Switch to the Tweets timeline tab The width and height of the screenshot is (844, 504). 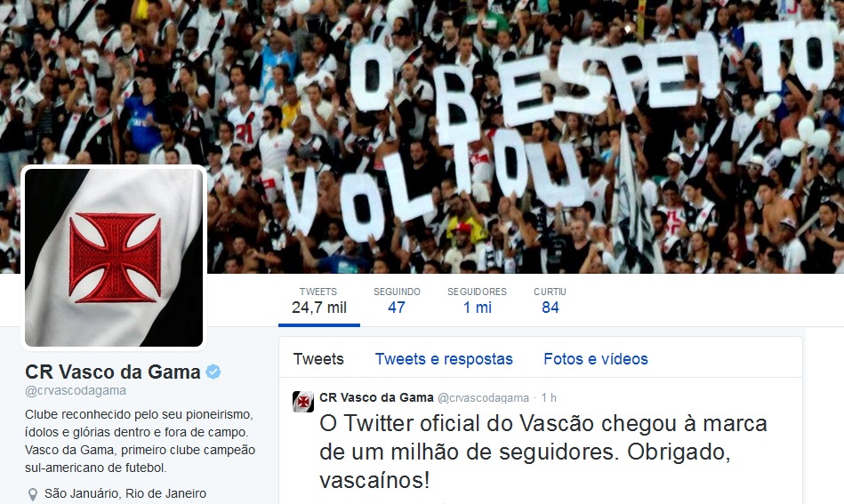(318, 359)
